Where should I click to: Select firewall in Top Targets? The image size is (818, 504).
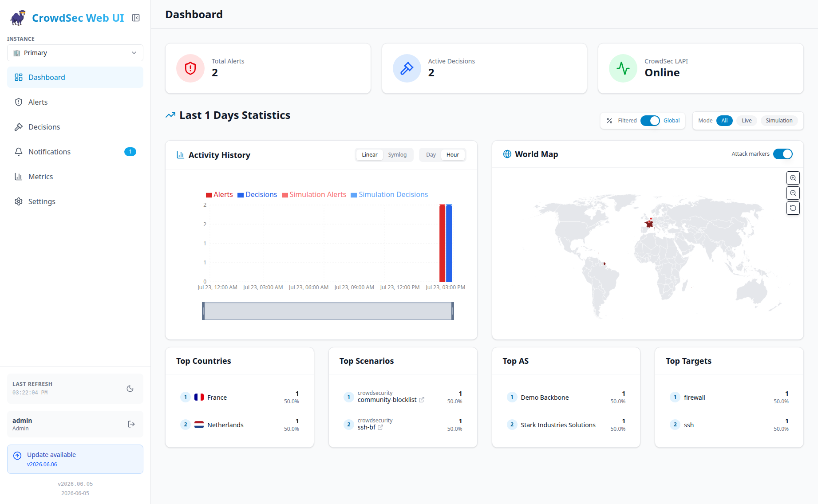pyautogui.click(x=729, y=398)
